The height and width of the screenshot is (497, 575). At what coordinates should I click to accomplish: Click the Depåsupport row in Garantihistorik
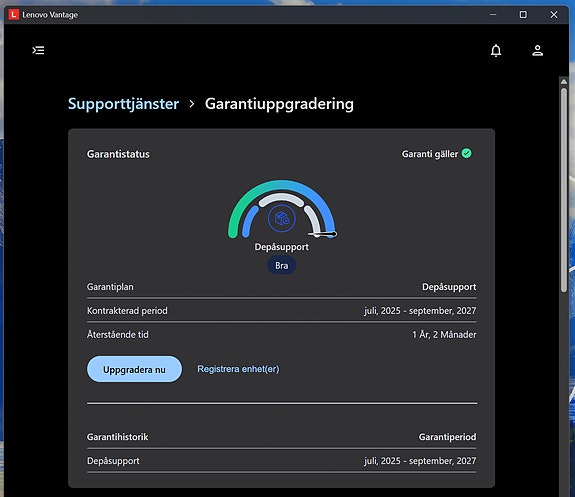coord(282,461)
